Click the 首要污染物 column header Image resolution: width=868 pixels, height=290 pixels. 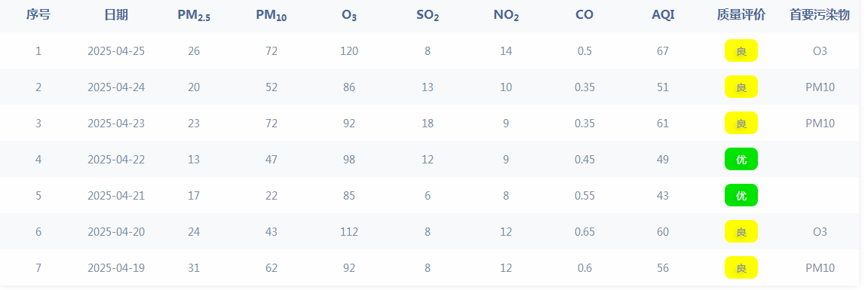click(819, 15)
